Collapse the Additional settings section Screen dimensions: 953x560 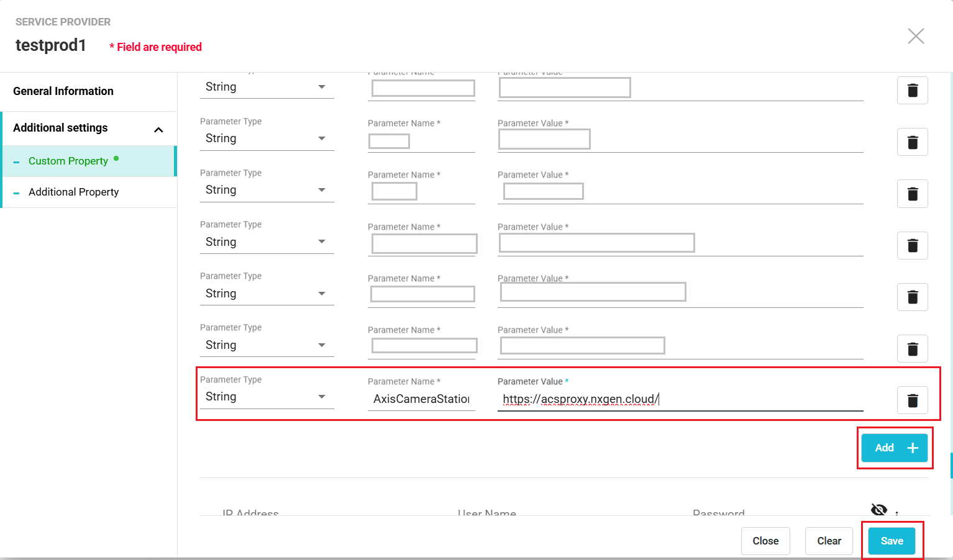(x=158, y=129)
